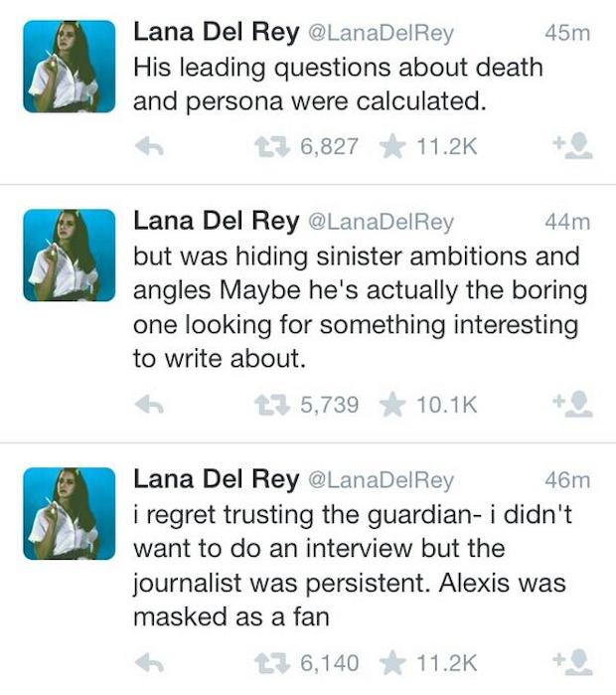Retweet the tweet with 5,739 retweets
Viewport: 616px width, 695px height.
pyautogui.click(x=272, y=405)
